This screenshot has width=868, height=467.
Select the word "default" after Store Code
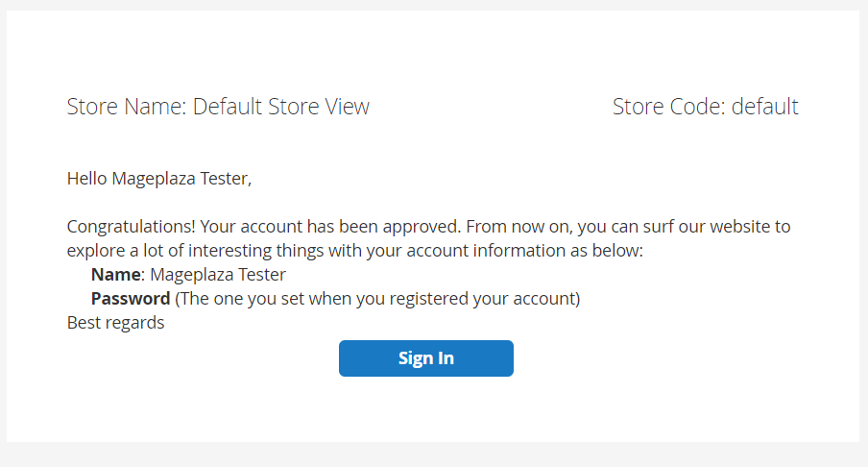point(764,107)
